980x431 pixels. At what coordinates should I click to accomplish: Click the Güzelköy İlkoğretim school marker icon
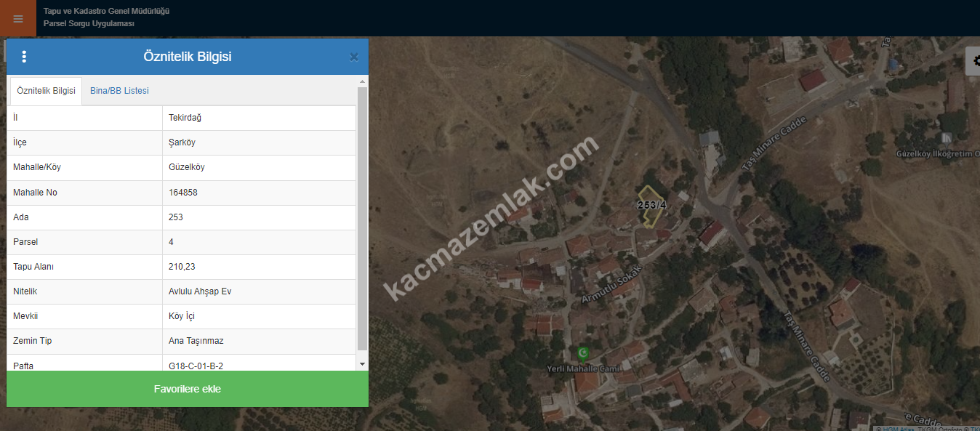(x=946, y=137)
